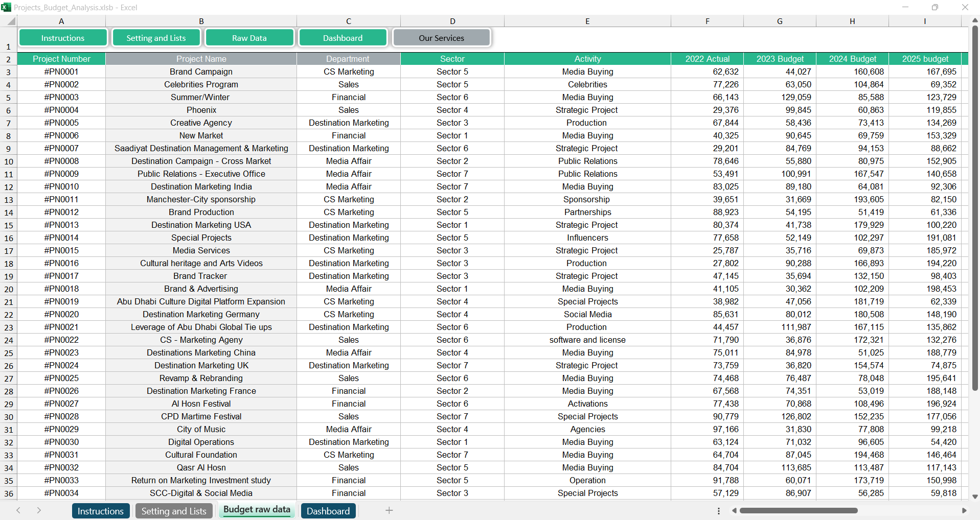Viewport: 980px width, 520px height.
Task: Click the add new sheet plus icon
Action: tap(389, 510)
